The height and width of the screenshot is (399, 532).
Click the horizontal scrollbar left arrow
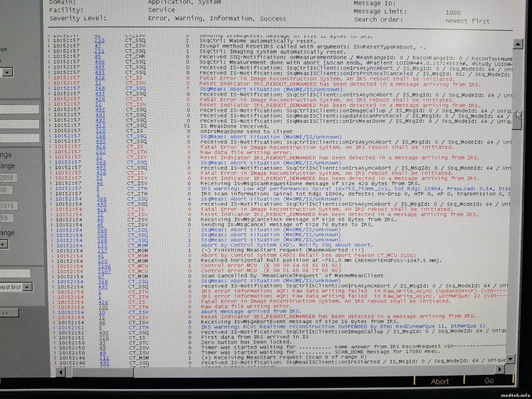[x=61, y=372]
